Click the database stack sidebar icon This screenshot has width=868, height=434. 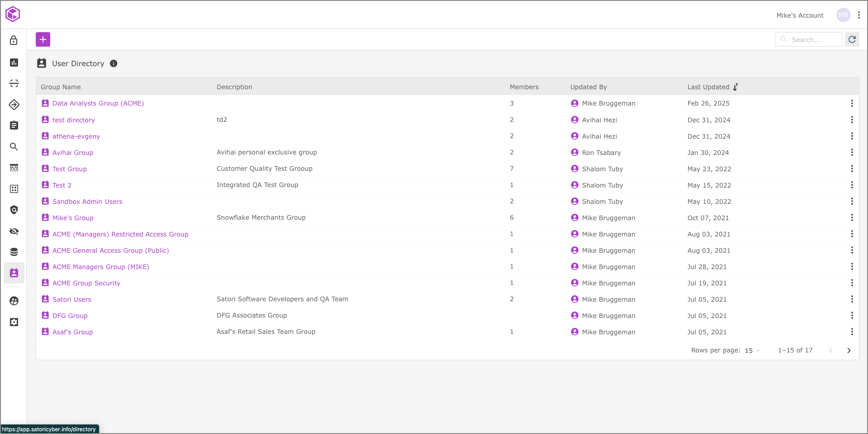pos(14,252)
